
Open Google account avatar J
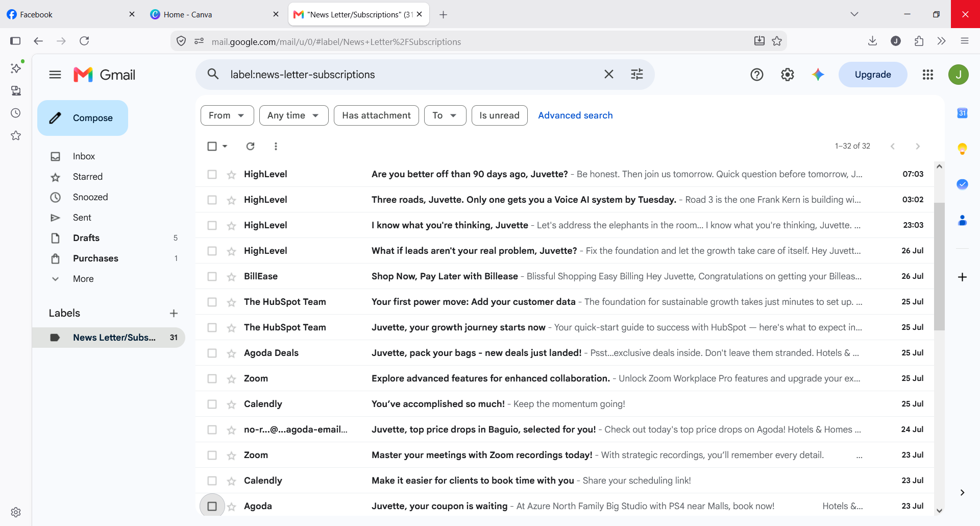[x=959, y=75]
